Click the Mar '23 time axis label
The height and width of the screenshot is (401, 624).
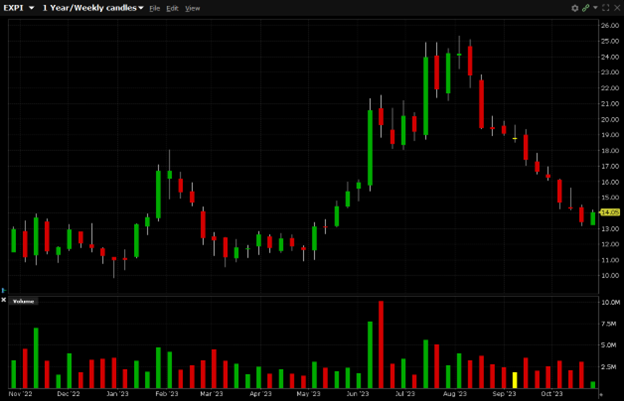tap(211, 394)
